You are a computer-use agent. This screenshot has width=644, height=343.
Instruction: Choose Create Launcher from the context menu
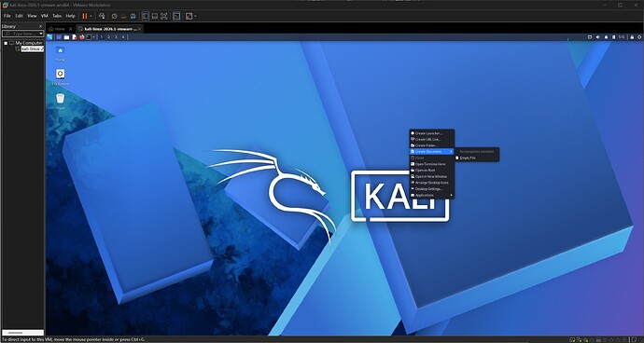click(431, 133)
